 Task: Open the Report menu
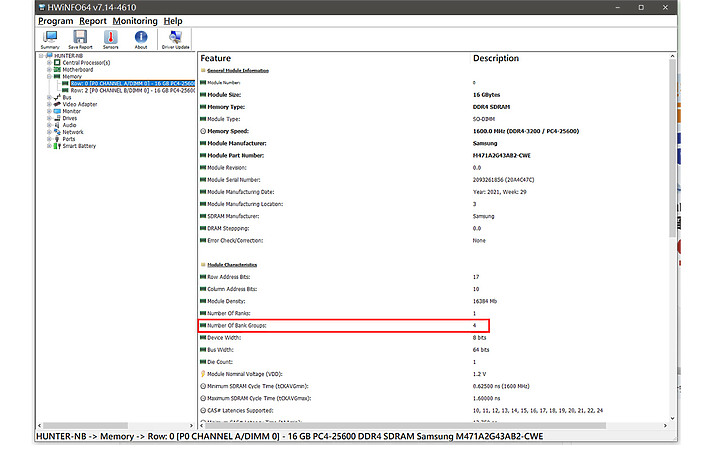tap(93, 21)
